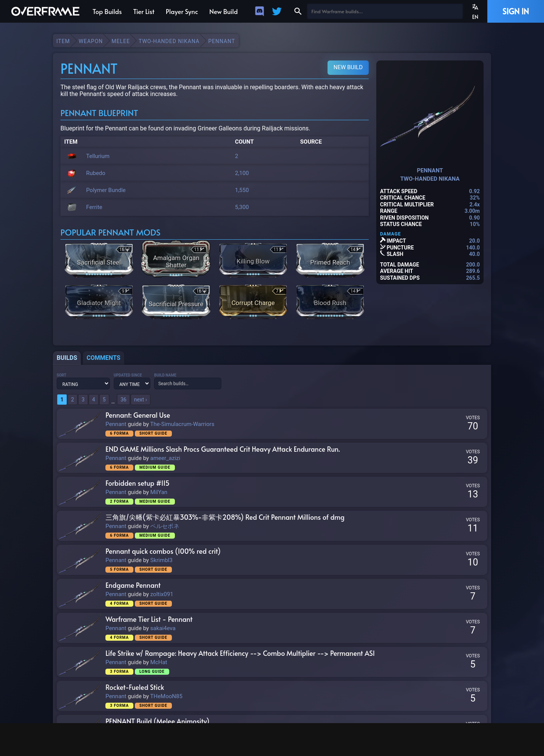
Task: Open the Sacrificial Pressure mod card
Action: coord(176,301)
